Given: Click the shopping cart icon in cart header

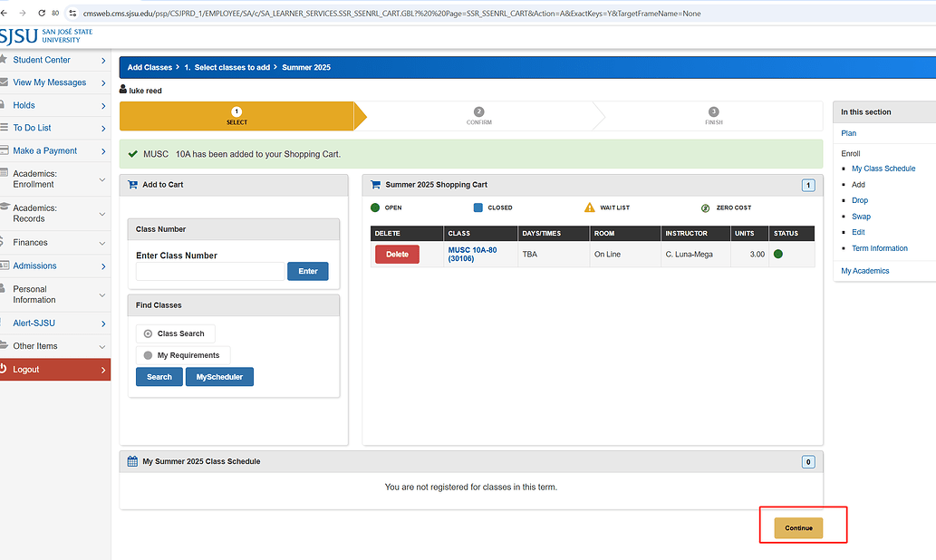Looking at the screenshot, I should 375,185.
